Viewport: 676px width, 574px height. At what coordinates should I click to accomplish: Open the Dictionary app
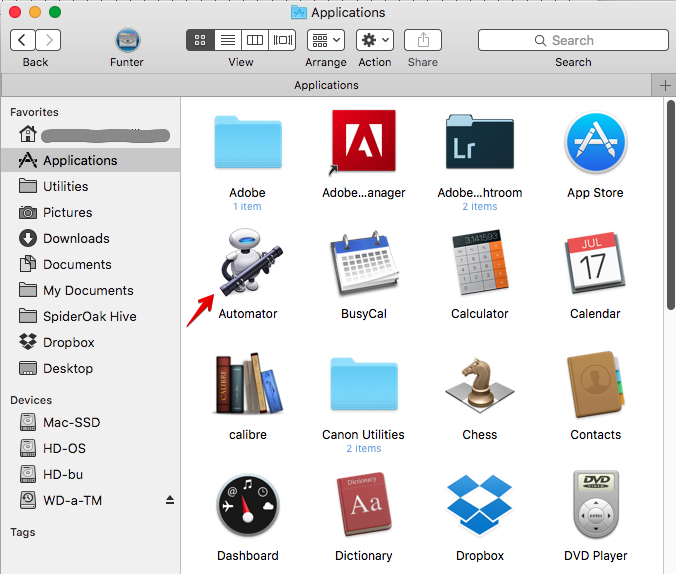pos(363,507)
